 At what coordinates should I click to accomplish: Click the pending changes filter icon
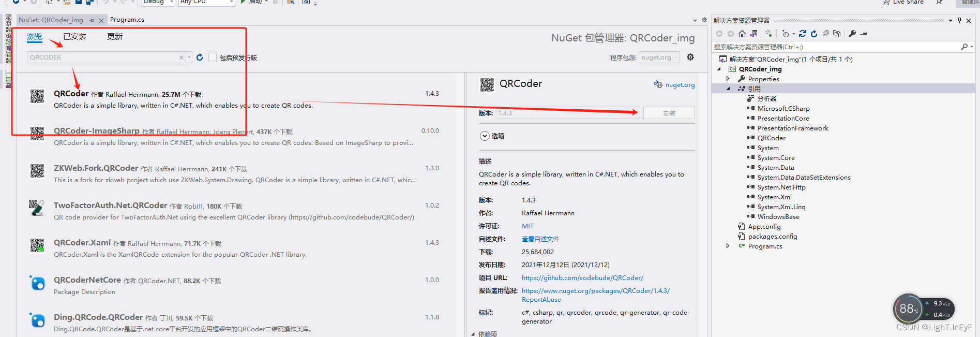[x=769, y=34]
